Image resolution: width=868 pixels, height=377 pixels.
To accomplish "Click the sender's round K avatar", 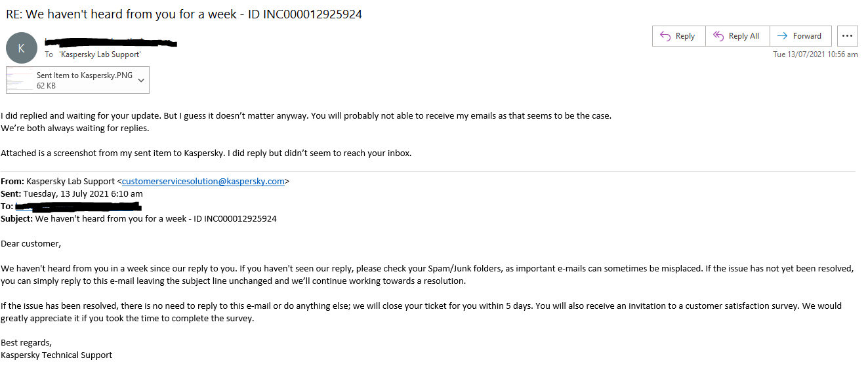I will tap(21, 48).
